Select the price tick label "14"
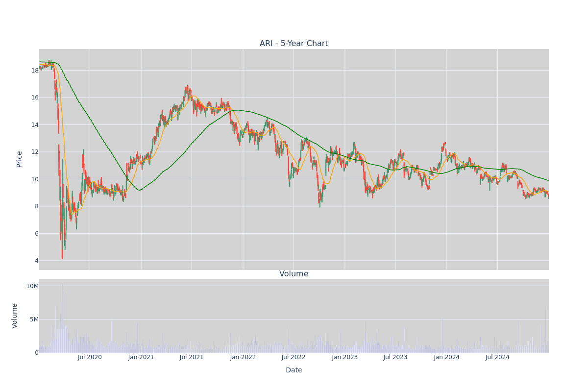The image size is (588, 392). pos(35,124)
